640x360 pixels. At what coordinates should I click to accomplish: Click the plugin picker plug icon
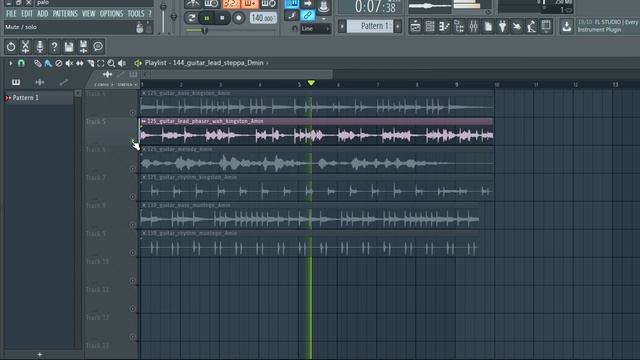pyautogui.click(x=502, y=27)
